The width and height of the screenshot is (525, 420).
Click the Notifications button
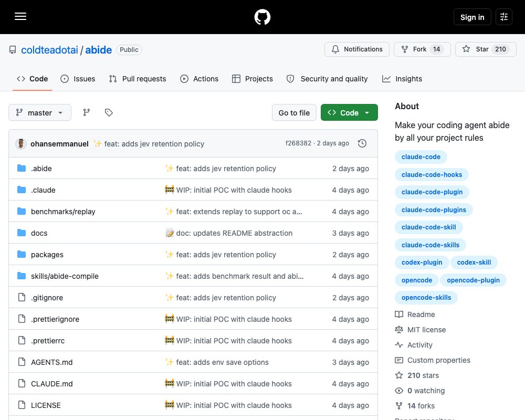tap(357, 49)
